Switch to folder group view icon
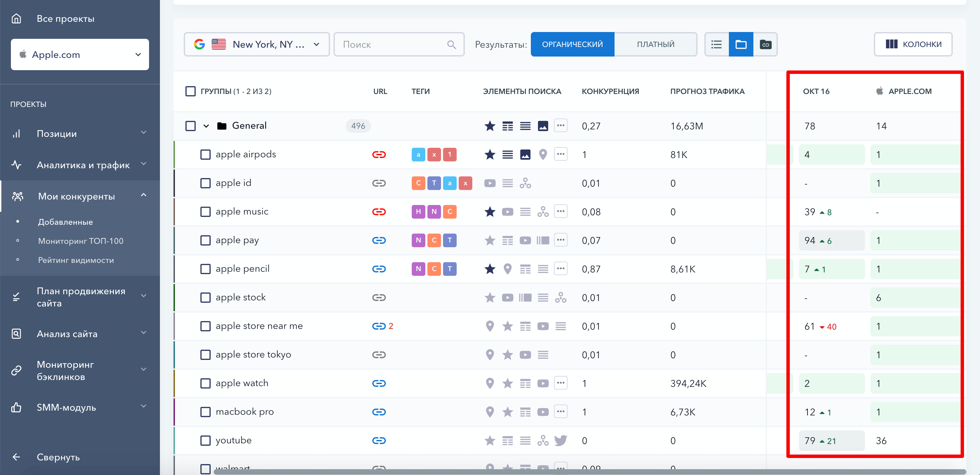The height and width of the screenshot is (475, 980). (741, 45)
